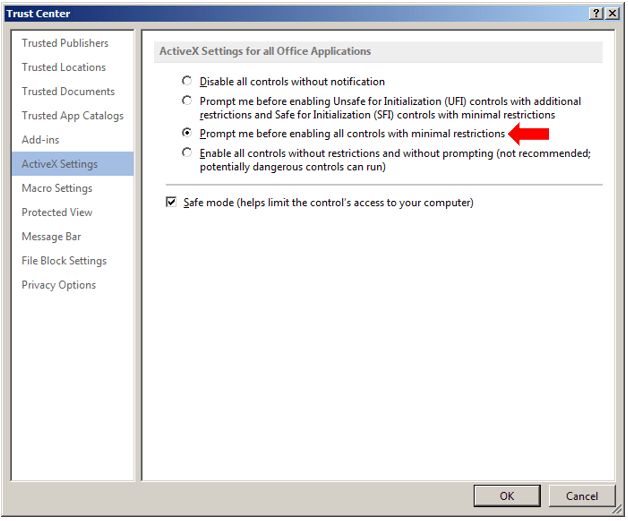
Task: Go to Trusted Locations settings
Action: click(64, 67)
